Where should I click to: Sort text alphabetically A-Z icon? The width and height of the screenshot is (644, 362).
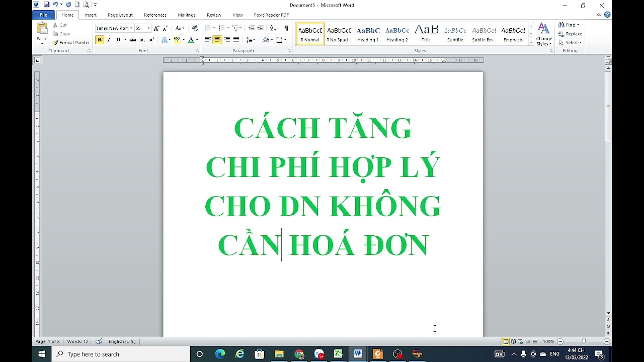273,28
